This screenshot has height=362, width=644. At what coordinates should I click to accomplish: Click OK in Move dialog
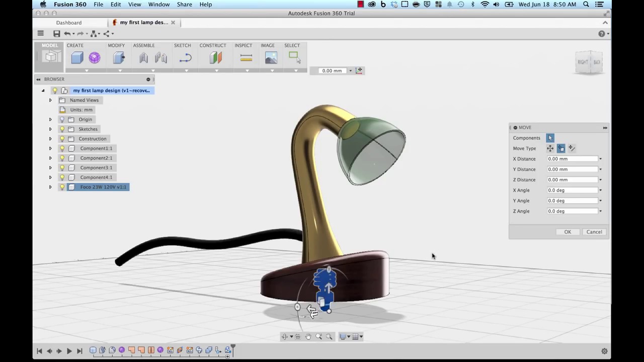[x=568, y=232]
